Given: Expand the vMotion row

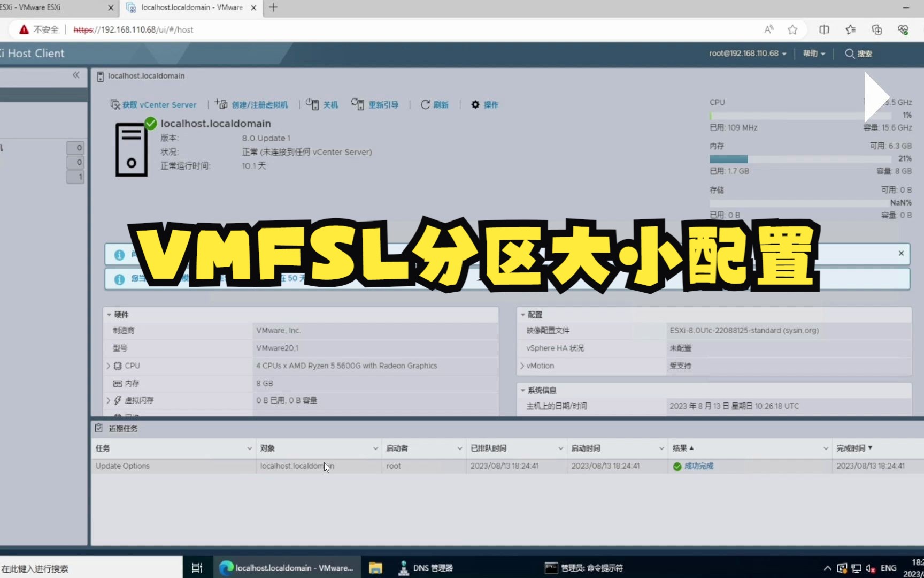Looking at the screenshot, I should coord(522,366).
